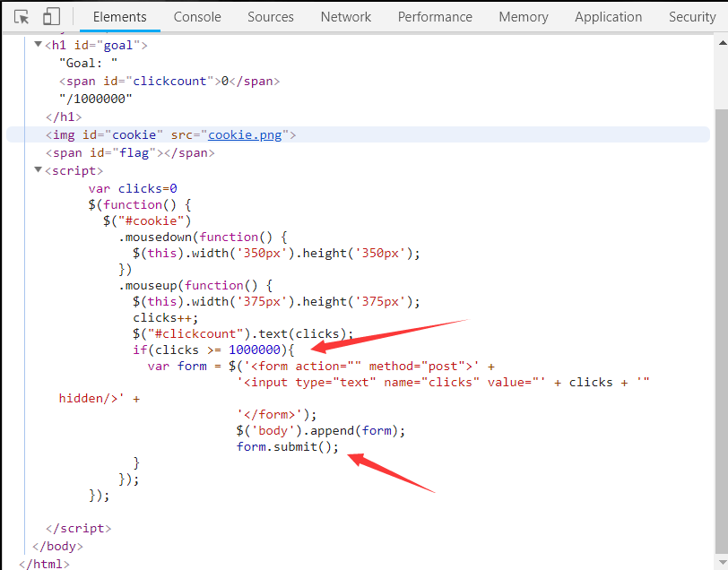Screen dimensions: 728x570
Task: Click the '$('body').append(form);' line
Action: 320,430
